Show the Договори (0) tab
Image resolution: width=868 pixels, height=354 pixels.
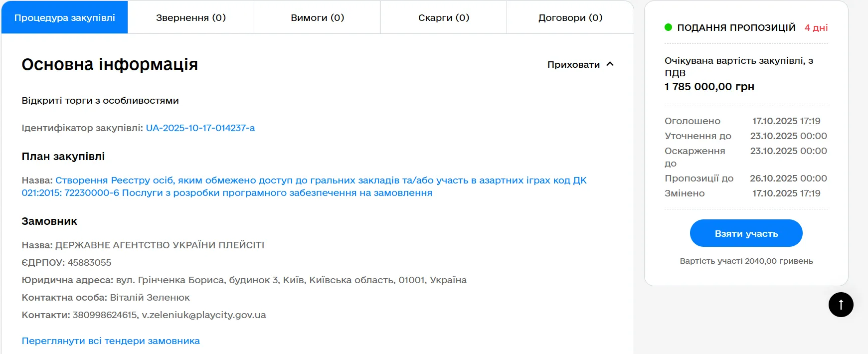(570, 17)
